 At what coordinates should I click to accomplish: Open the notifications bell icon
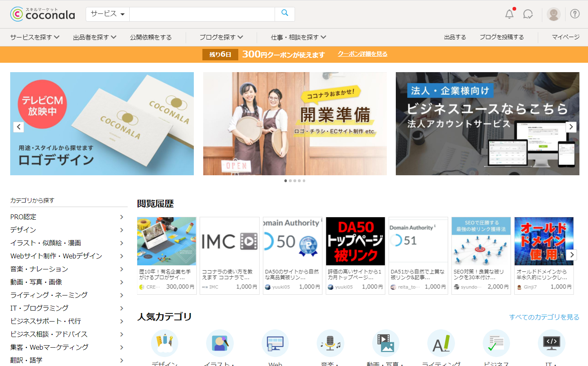pos(509,14)
